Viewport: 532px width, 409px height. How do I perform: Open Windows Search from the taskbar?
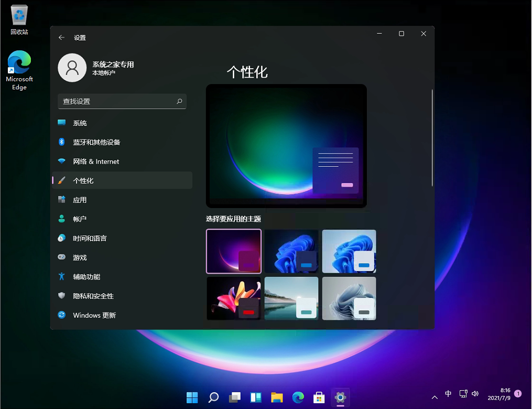[x=213, y=397]
